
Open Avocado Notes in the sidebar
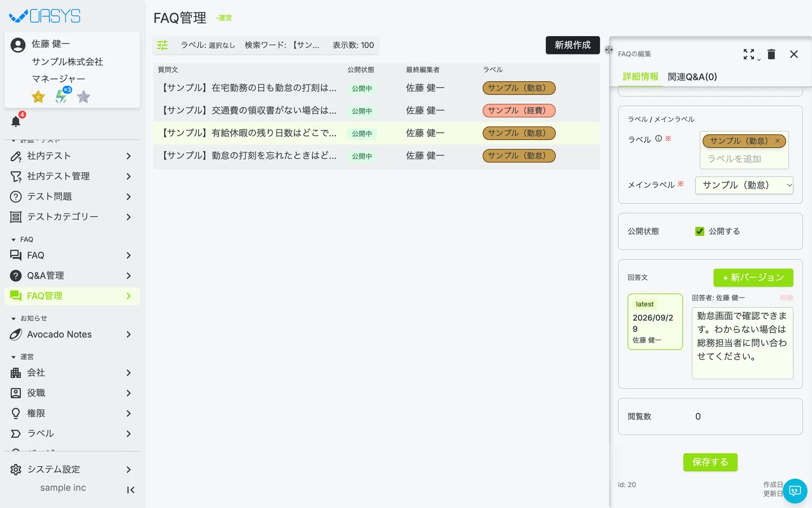point(72,334)
